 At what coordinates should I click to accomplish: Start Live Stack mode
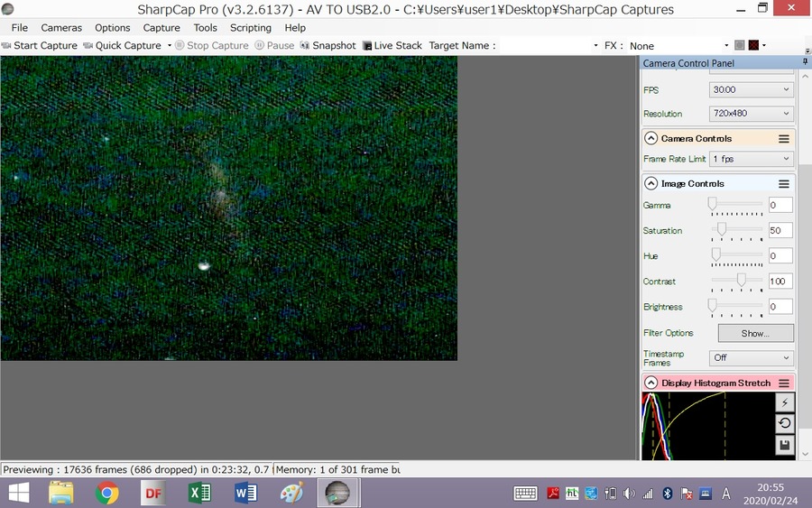pos(392,46)
